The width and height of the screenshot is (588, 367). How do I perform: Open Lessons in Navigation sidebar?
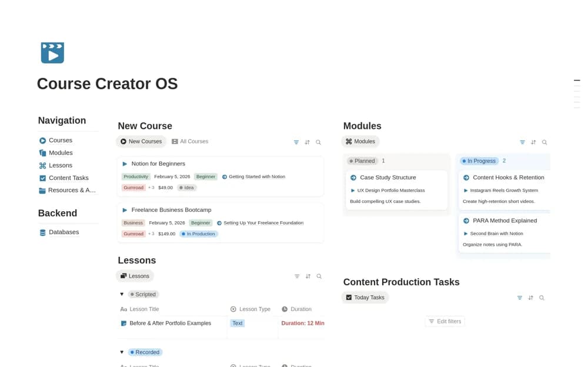[x=61, y=165]
